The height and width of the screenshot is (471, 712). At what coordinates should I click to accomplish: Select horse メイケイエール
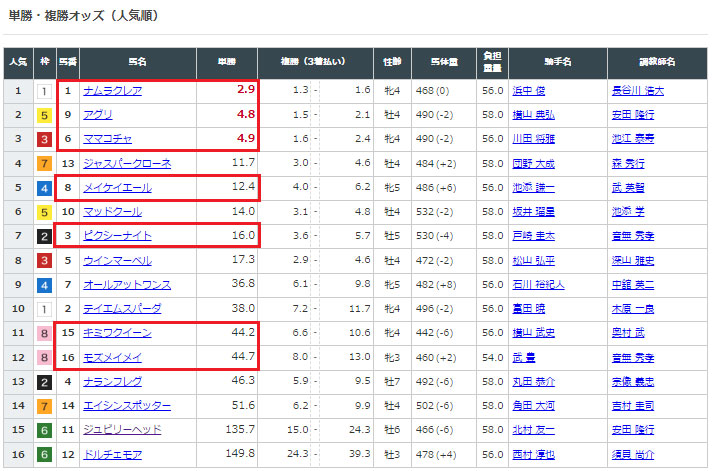117,187
